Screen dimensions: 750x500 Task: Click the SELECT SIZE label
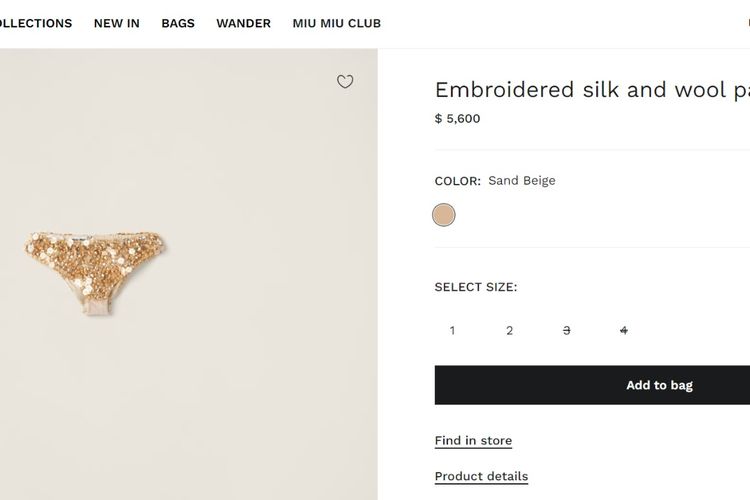pyautogui.click(x=476, y=287)
